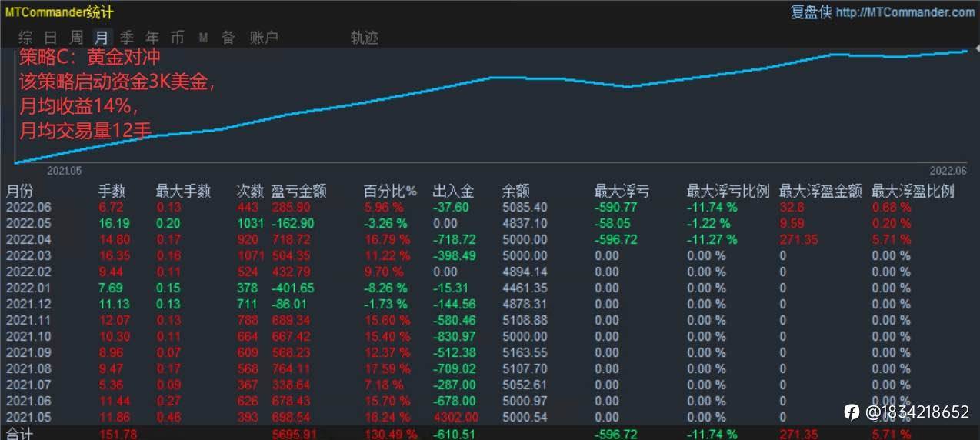Switch to the 季 quarterly tab
This screenshot has width=980, height=440.
coord(127,38)
